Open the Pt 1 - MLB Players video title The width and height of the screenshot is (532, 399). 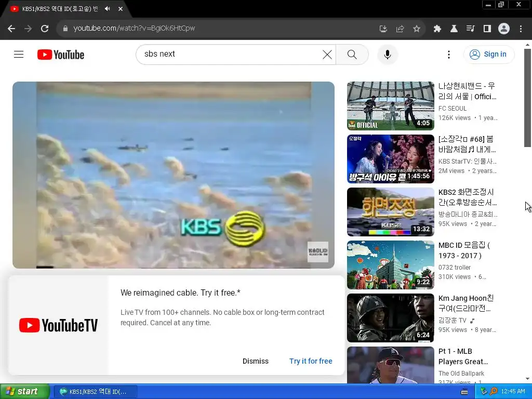463,356
